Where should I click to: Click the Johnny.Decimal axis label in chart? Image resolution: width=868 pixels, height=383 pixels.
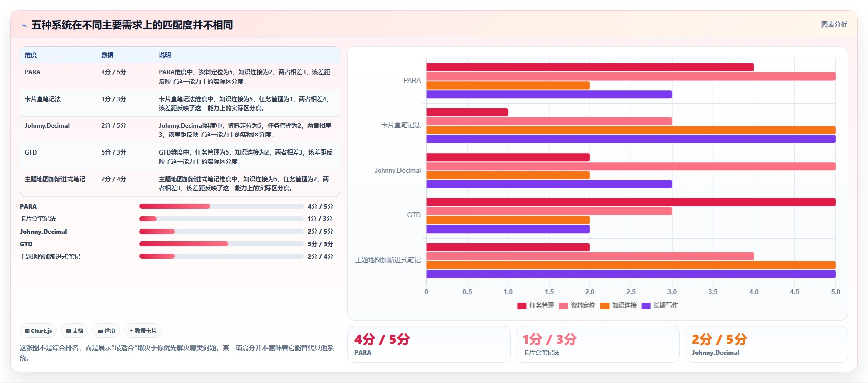click(397, 171)
